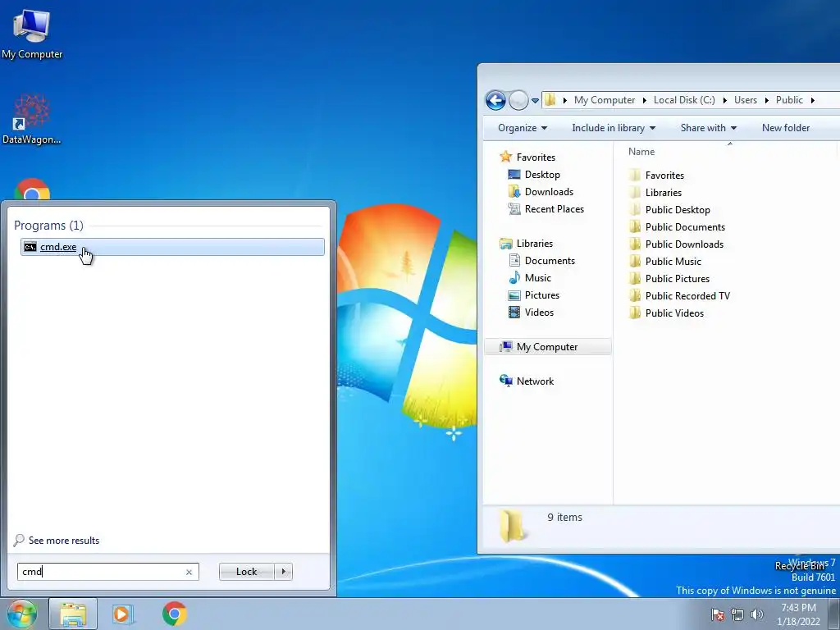Image resolution: width=840 pixels, height=630 pixels.
Task: Open Music library in sidebar
Action: tap(529, 278)
